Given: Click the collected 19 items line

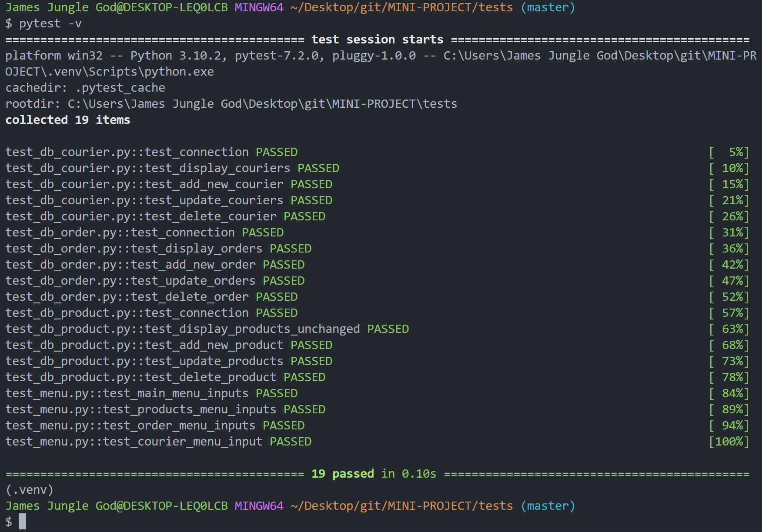Looking at the screenshot, I should pyautogui.click(x=67, y=120).
